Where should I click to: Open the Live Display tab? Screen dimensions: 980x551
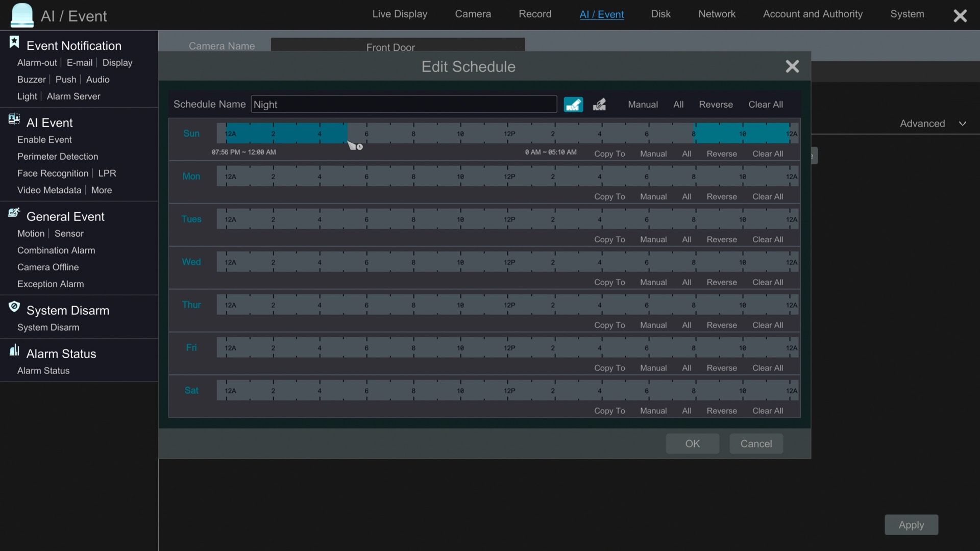click(x=400, y=14)
